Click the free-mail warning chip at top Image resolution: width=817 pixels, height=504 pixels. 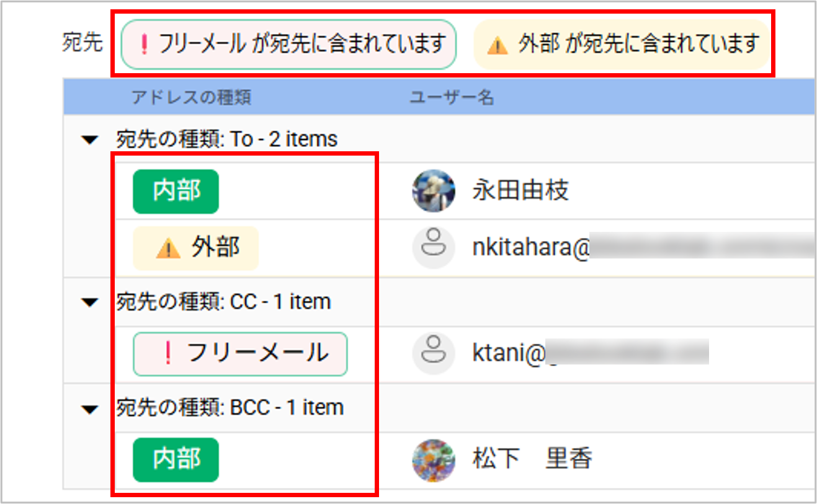[x=288, y=44]
